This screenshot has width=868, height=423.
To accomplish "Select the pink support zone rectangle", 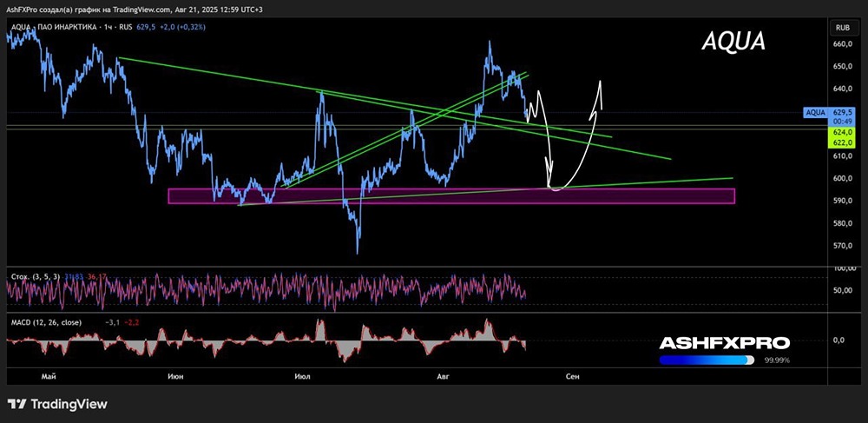I will pyautogui.click(x=451, y=196).
